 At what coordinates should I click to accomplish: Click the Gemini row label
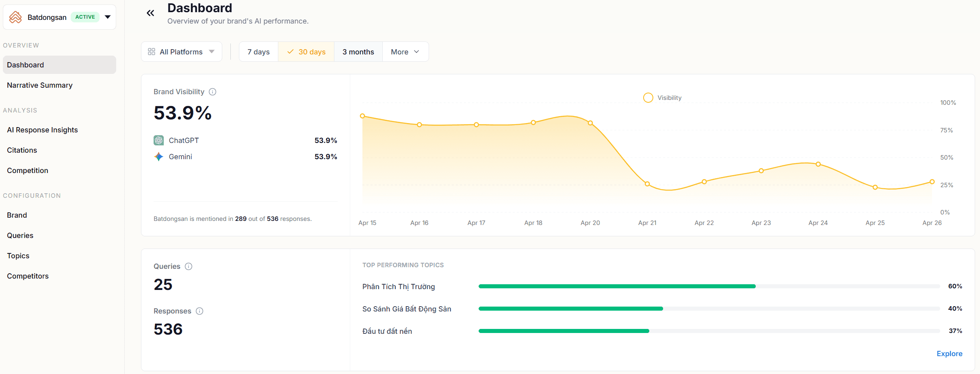click(180, 157)
